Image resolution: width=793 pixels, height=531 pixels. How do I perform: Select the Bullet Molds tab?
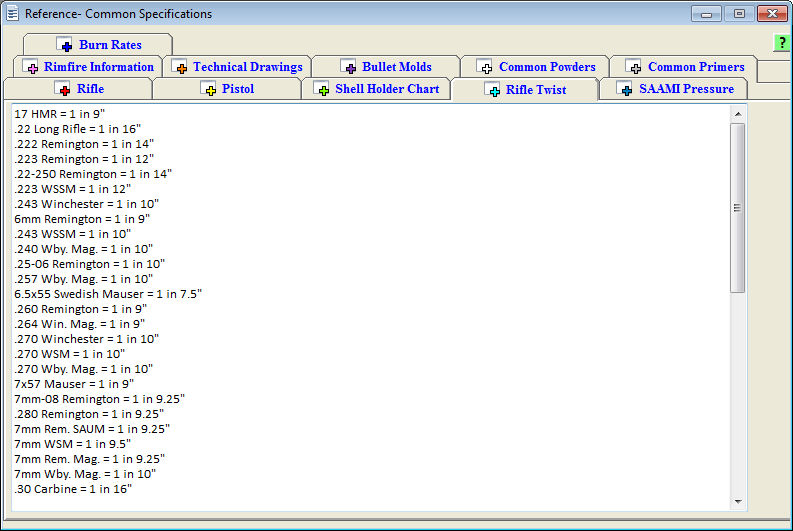[386, 66]
